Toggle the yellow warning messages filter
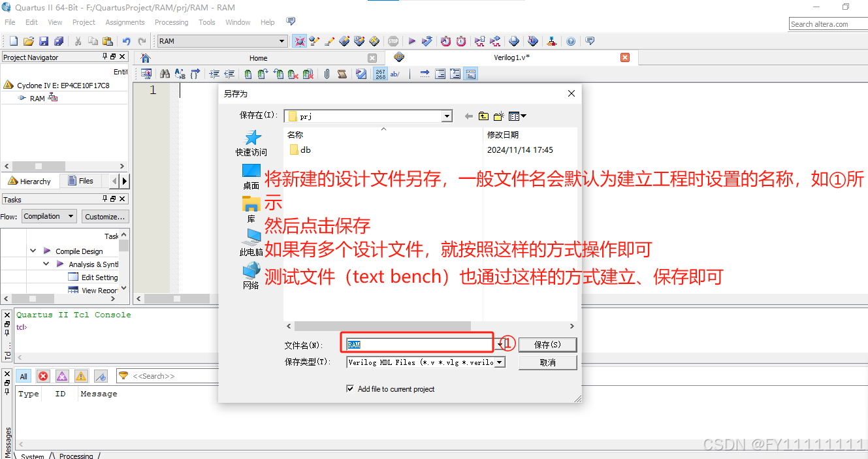This screenshot has height=459, width=868. point(81,376)
